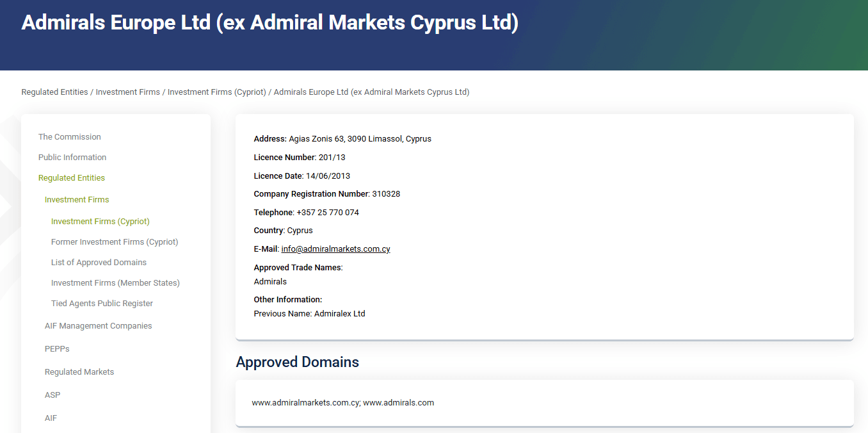Open PEPPs sidebar item

click(x=57, y=349)
